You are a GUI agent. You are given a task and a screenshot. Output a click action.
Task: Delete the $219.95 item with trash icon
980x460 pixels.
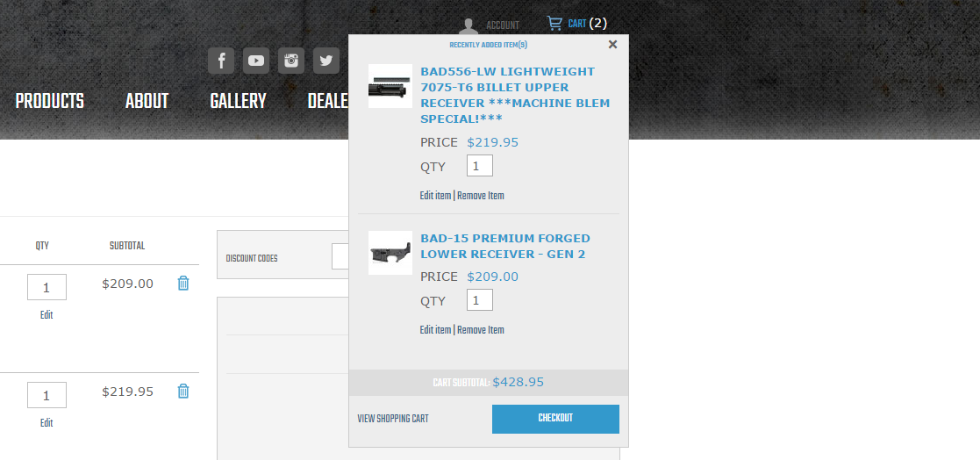coord(183,392)
